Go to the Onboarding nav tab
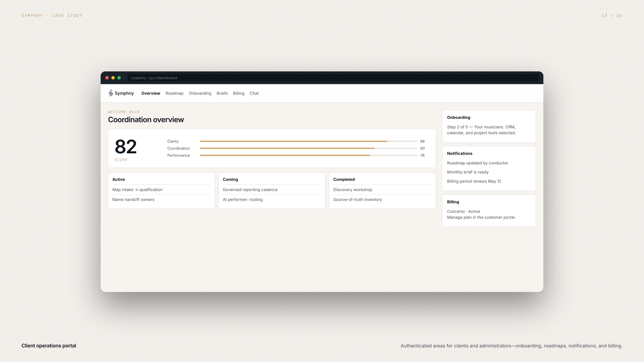The image size is (644, 362). pos(200,93)
